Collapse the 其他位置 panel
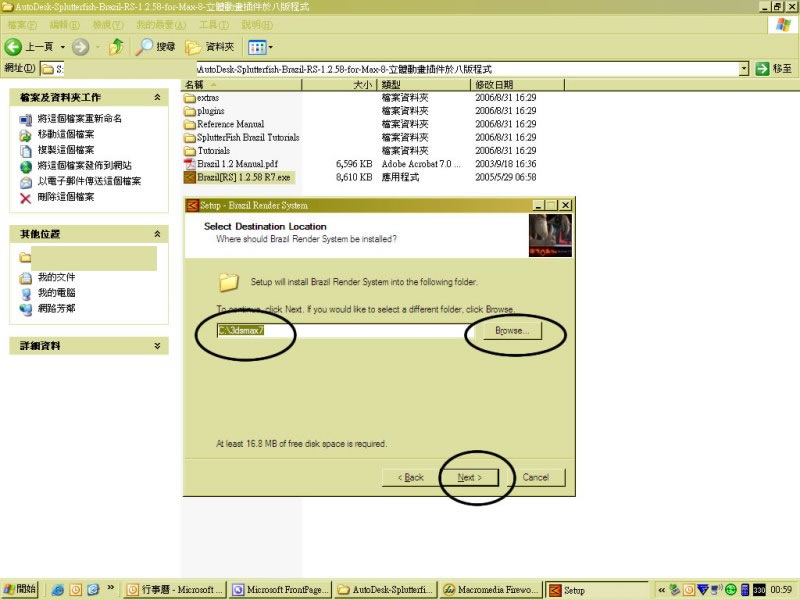Image resolution: width=800 pixels, height=600 pixels. (157, 234)
